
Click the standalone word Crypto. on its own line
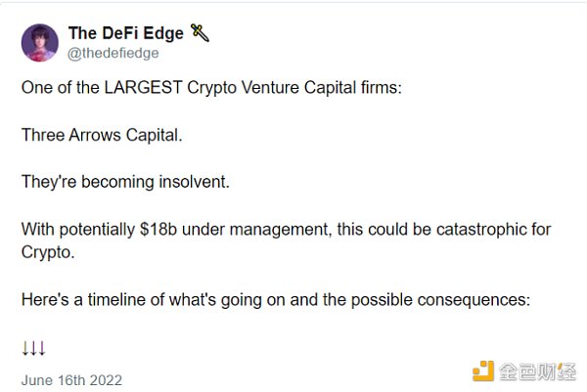(x=48, y=252)
